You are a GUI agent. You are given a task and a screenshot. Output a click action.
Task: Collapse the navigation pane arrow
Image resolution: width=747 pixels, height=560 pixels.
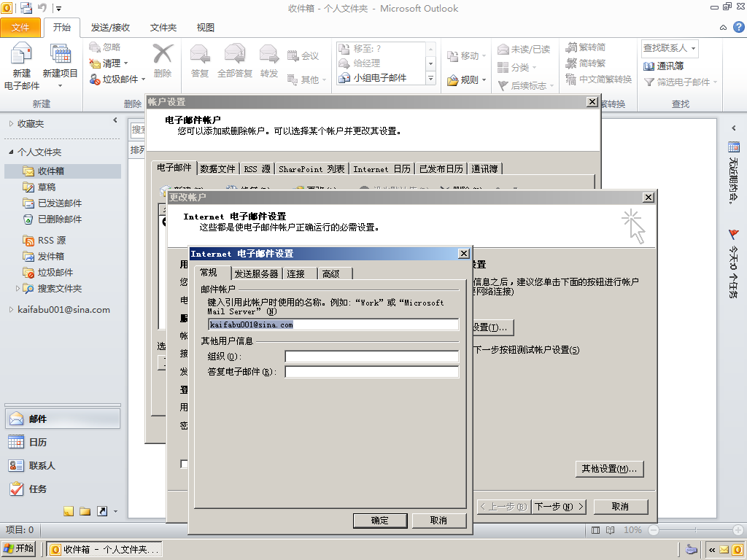115,120
